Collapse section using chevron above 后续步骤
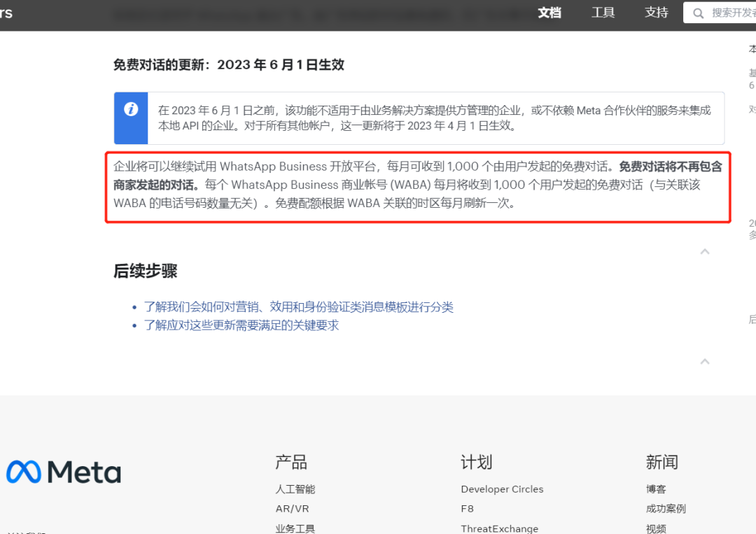The height and width of the screenshot is (534, 756). (704, 251)
